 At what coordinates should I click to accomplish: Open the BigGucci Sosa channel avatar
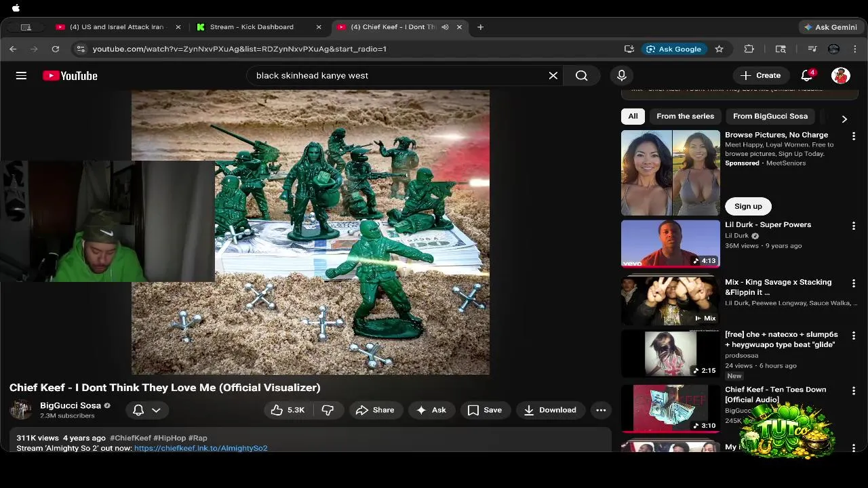pyautogui.click(x=21, y=410)
